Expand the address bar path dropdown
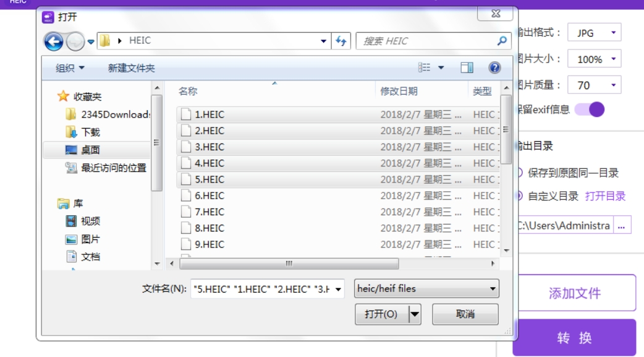The image size is (644, 357). click(323, 41)
